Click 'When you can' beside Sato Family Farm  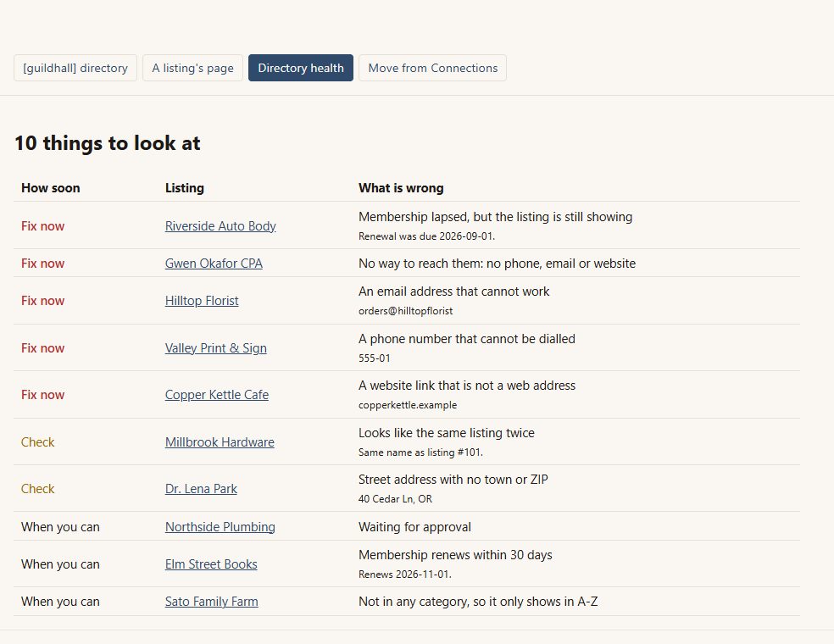60,602
